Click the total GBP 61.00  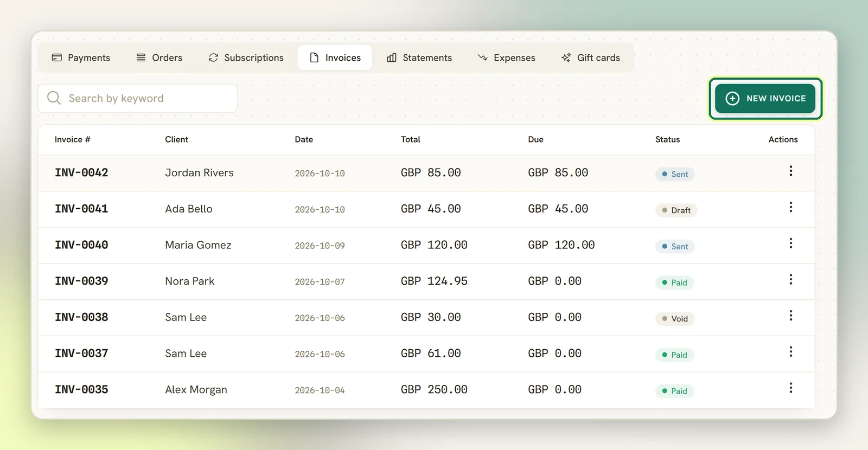(431, 353)
